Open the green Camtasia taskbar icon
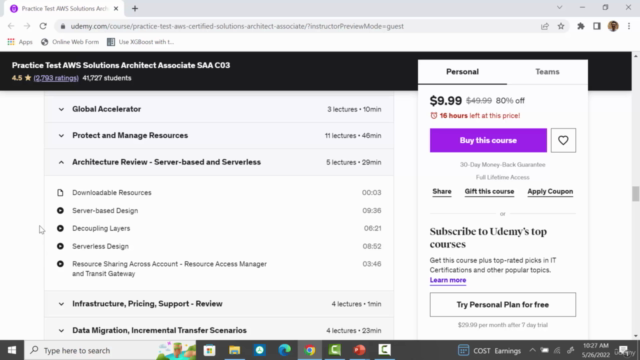640x360 pixels. (x=334, y=350)
